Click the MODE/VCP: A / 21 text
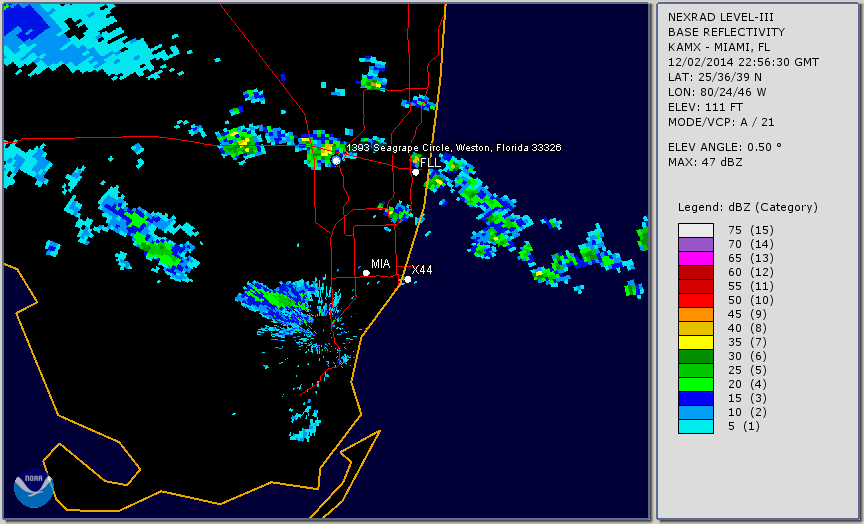Image resolution: width=864 pixels, height=524 pixels. (721, 122)
